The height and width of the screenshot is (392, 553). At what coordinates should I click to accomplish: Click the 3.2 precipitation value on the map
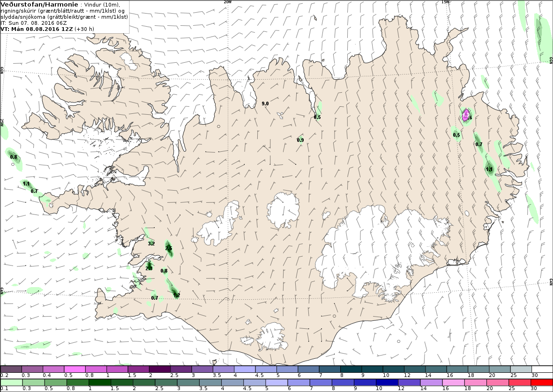point(151,244)
